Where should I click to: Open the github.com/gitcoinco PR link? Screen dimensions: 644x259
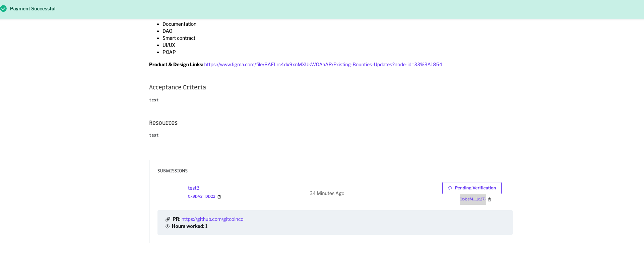coord(212,219)
